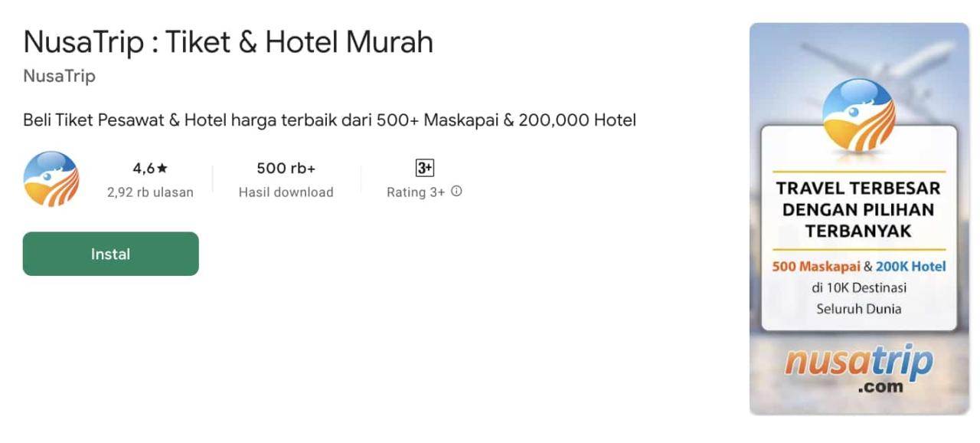The image size is (980, 443).
Task: Open the promotional screenshot on the right
Action: tap(857, 218)
